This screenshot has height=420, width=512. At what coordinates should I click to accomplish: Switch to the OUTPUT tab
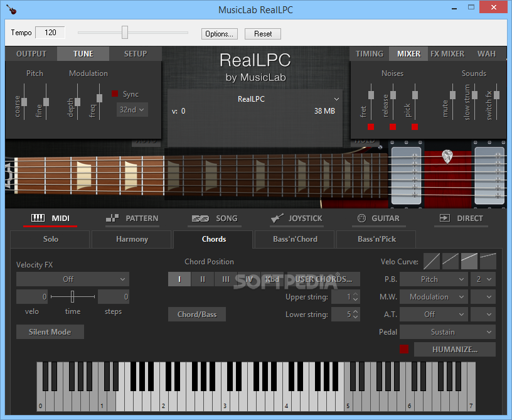[31, 54]
